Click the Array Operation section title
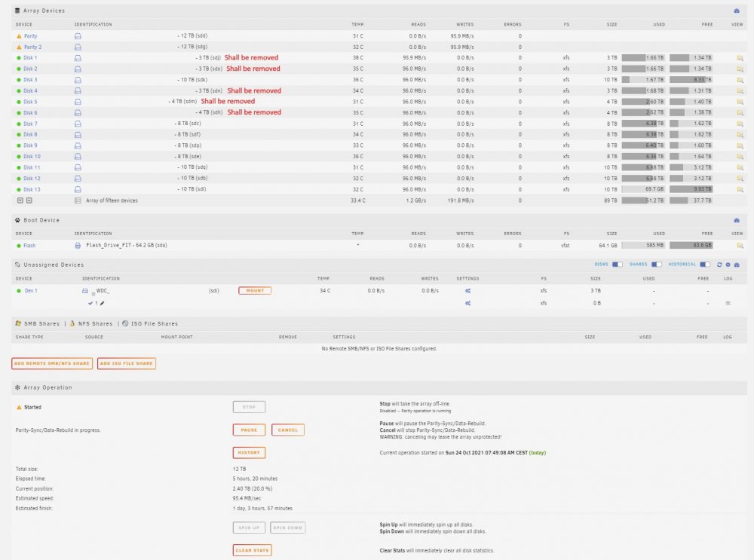754x560 pixels. (x=48, y=387)
